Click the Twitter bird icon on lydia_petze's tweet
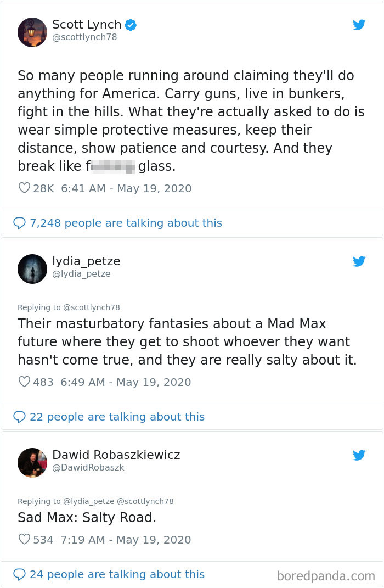The image size is (384, 588). [x=359, y=261]
